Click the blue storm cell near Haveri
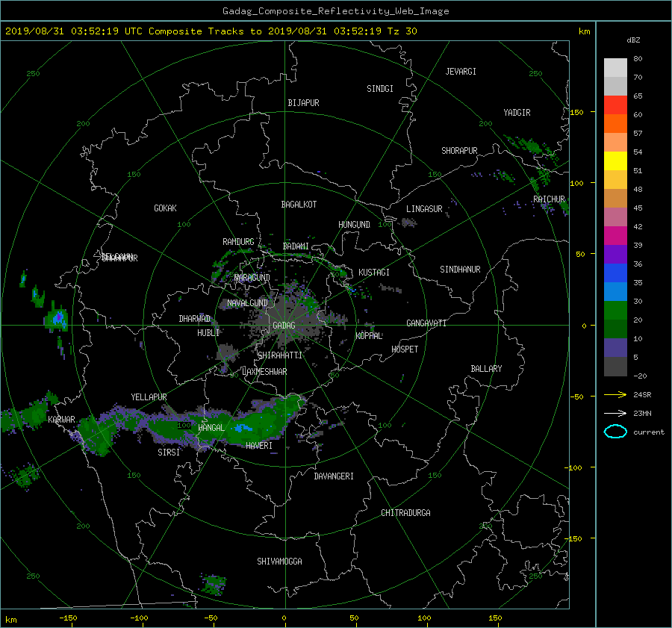672x628 pixels. point(244,427)
